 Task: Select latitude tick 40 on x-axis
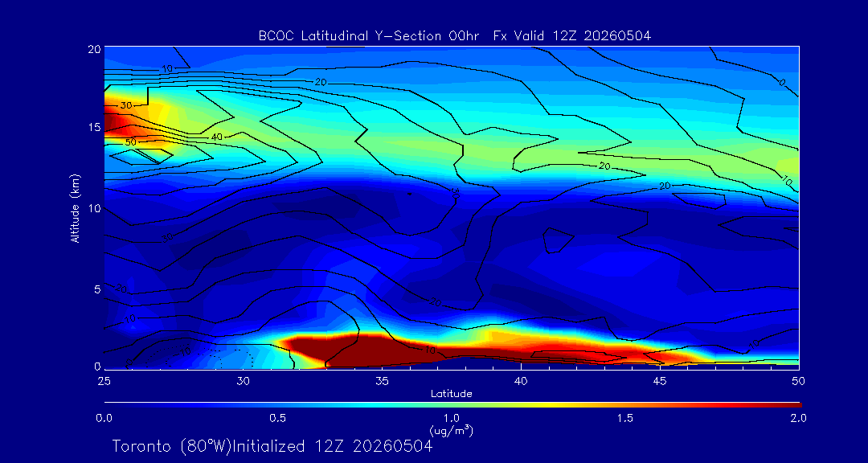(x=521, y=381)
